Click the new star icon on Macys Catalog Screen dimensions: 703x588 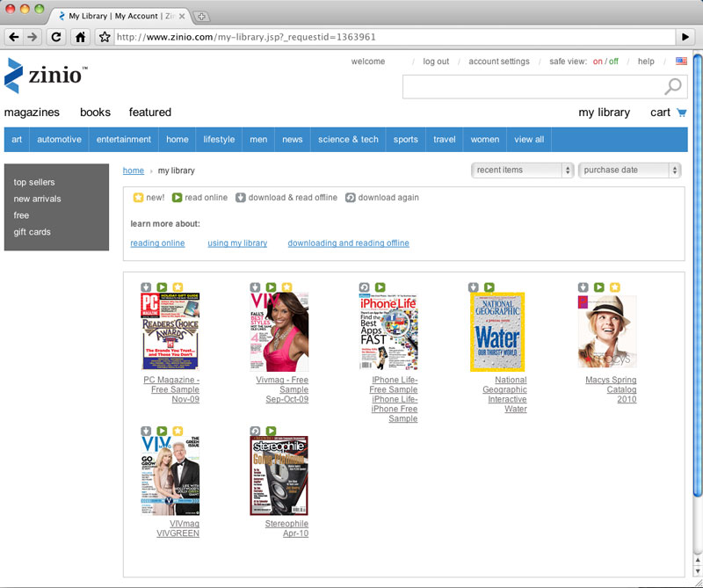pyautogui.click(x=614, y=287)
